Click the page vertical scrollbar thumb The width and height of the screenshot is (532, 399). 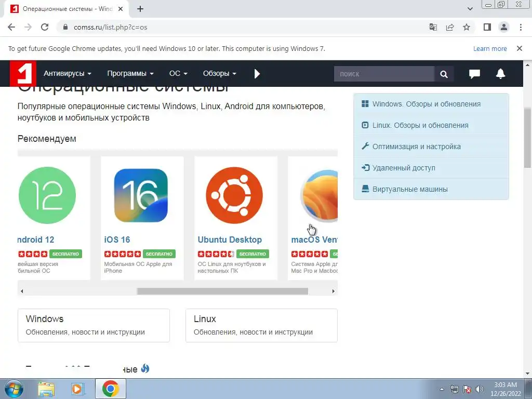pos(528,137)
